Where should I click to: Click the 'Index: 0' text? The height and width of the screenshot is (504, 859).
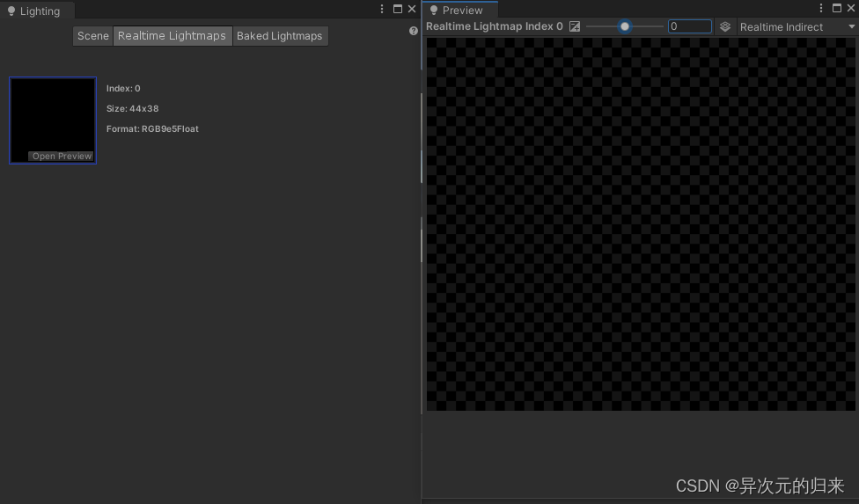pyautogui.click(x=123, y=89)
